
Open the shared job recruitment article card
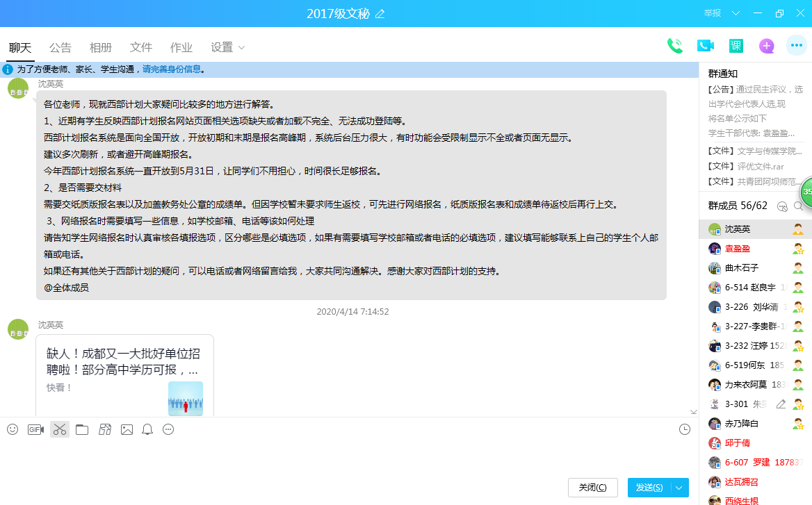(x=125, y=375)
